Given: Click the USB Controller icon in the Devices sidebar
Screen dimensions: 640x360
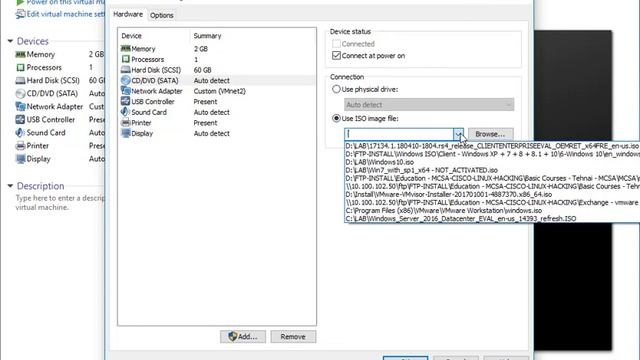Looking at the screenshot, I should 20,120.
